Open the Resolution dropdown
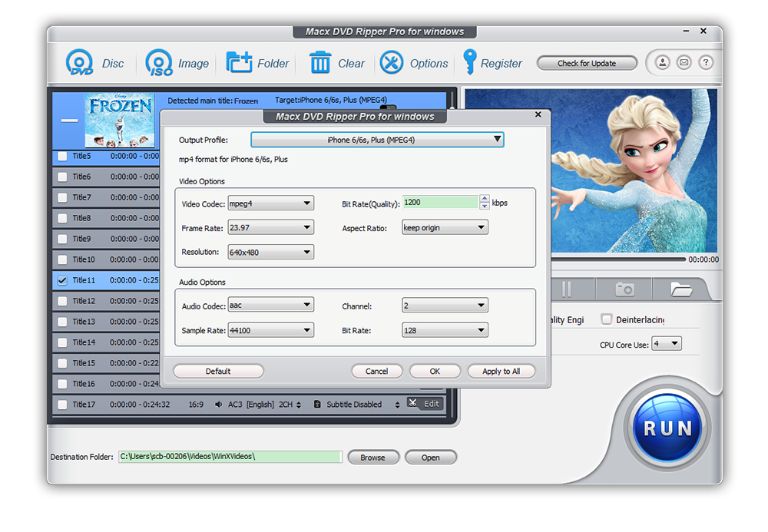Viewport: 768px width, 532px height. point(271,252)
